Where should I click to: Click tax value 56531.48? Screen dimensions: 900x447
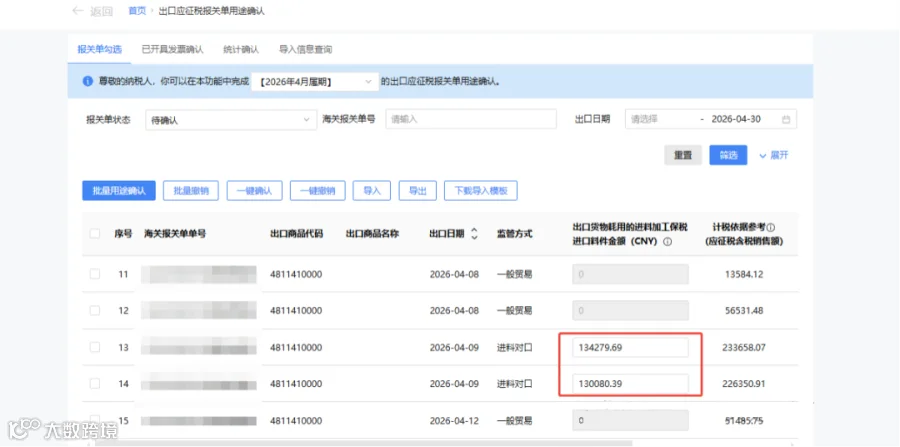(744, 310)
